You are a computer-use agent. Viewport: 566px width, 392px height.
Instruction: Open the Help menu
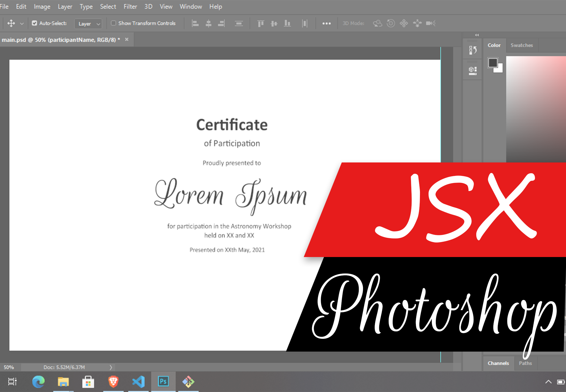pos(216,6)
